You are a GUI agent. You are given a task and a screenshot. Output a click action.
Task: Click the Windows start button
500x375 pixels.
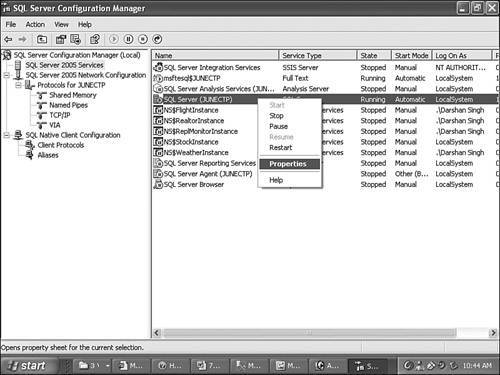28,366
